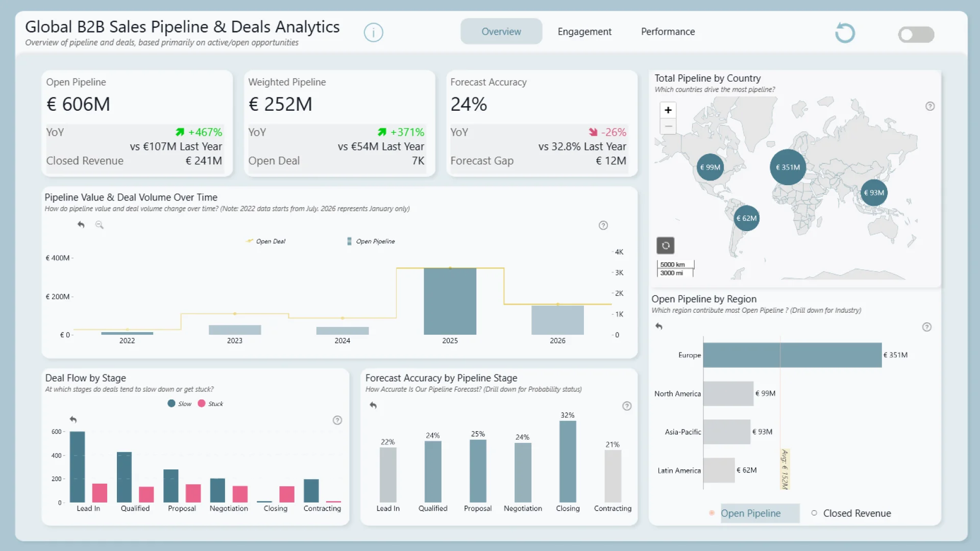This screenshot has height=551, width=980.
Task: Select the Closed Revenue radio option
Action: 814,513
